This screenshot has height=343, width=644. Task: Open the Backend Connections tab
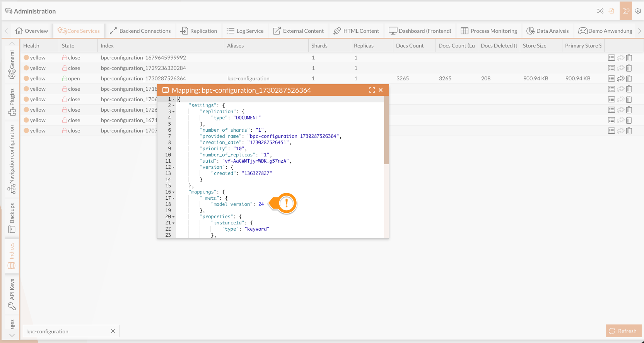pyautogui.click(x=140, y=31)
